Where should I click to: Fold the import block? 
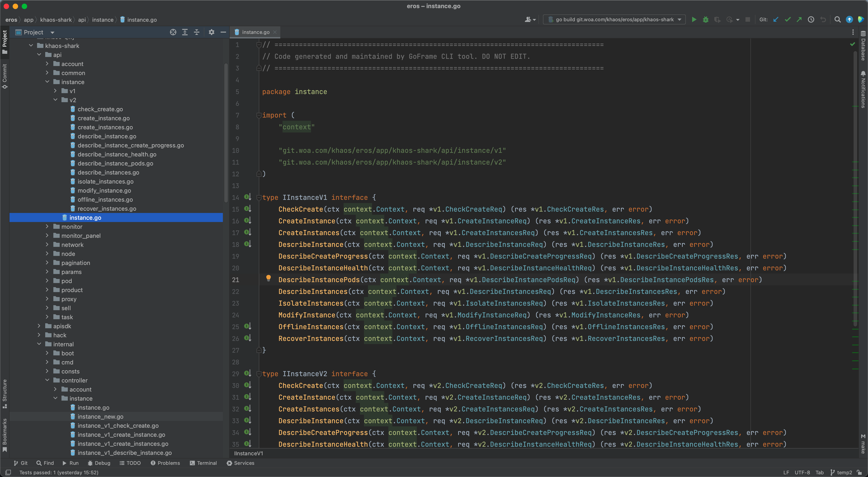(x=259, y=115)
